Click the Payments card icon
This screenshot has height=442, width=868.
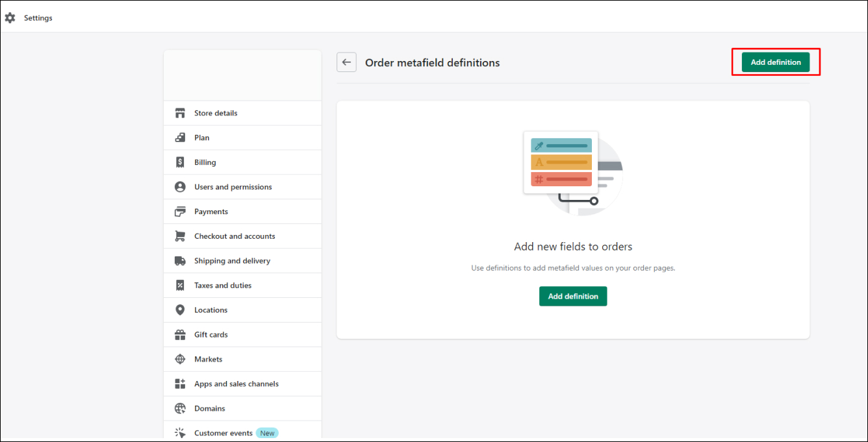pyautogui.click(x=180, y=212)
